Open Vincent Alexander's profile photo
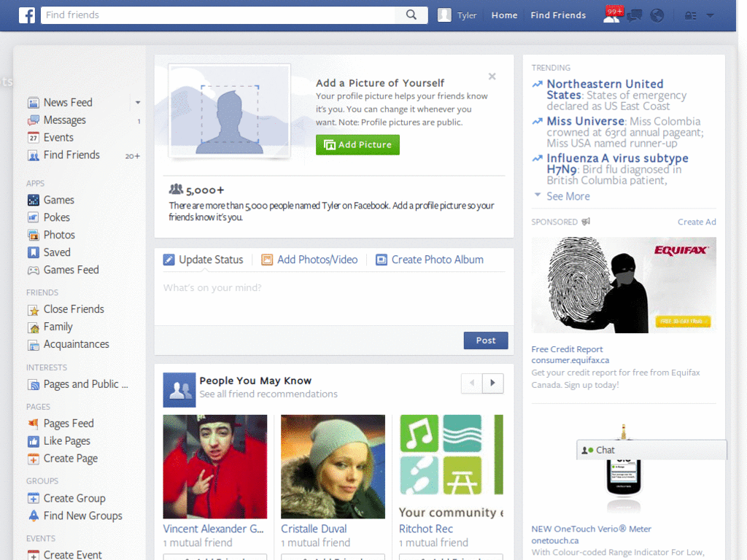Viewport: 747px width, 560px height. (215, 467)
